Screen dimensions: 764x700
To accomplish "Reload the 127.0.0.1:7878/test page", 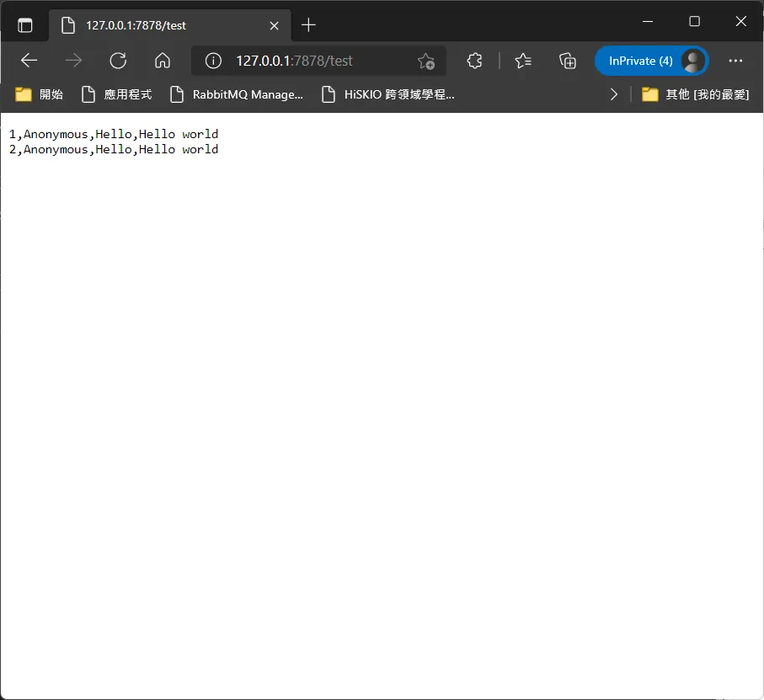I will click(x=118, y=61).
